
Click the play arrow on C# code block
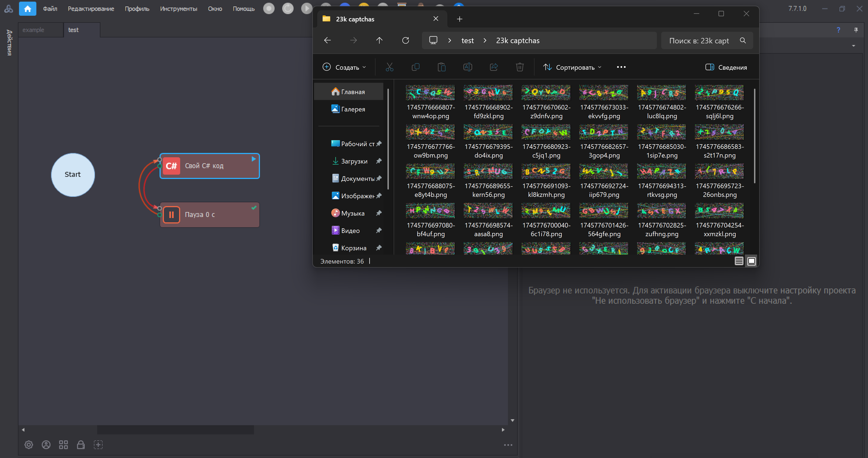tap(253, 159)
